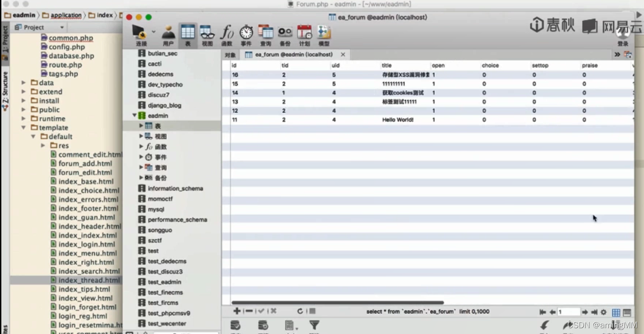Open the 事件 events toolbar icon
This screenshot has width=644, height=334.
tap(246, 35)
